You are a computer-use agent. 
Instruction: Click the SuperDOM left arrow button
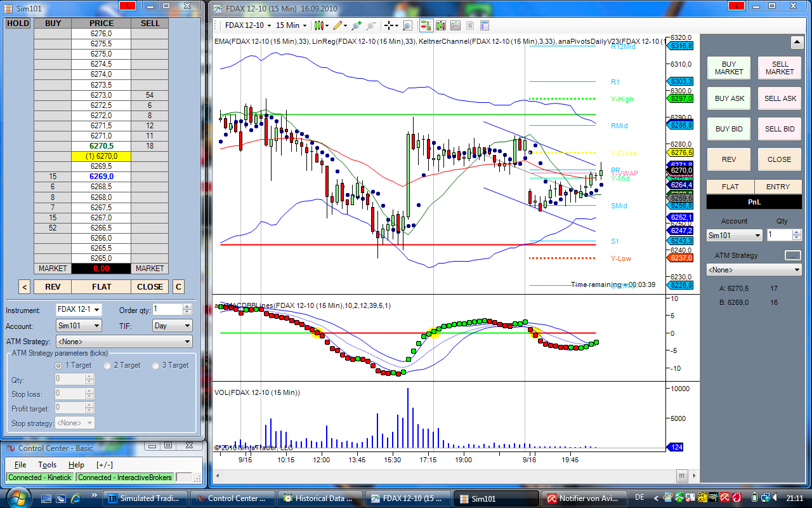coord(25,287)
